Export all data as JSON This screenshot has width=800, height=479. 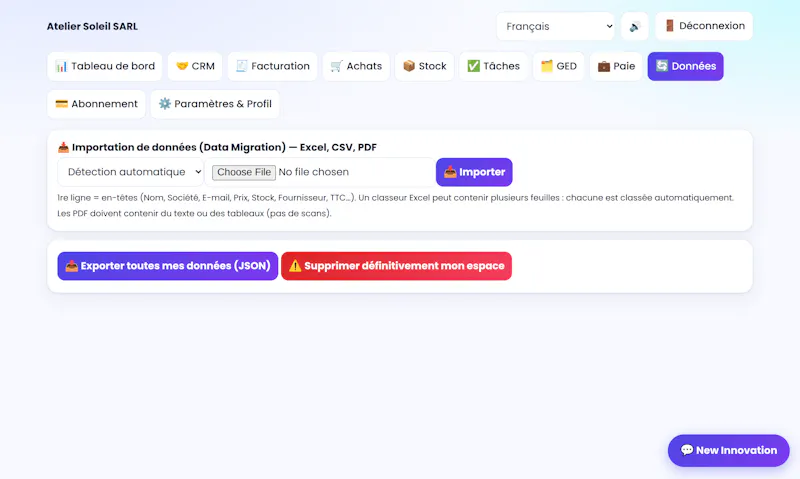(x=168, y=266)
